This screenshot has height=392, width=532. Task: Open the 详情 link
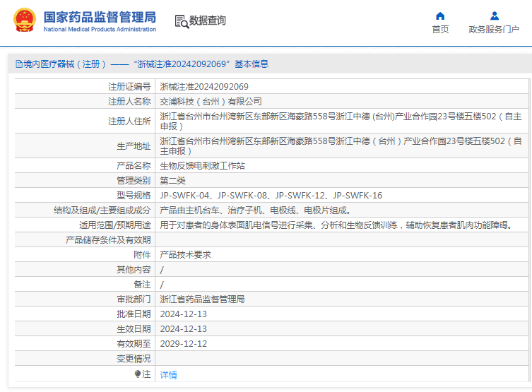168,375
